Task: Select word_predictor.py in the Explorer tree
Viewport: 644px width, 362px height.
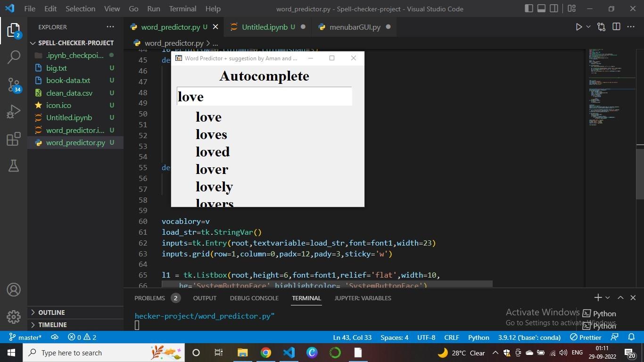Action: (x=75, y=142)
